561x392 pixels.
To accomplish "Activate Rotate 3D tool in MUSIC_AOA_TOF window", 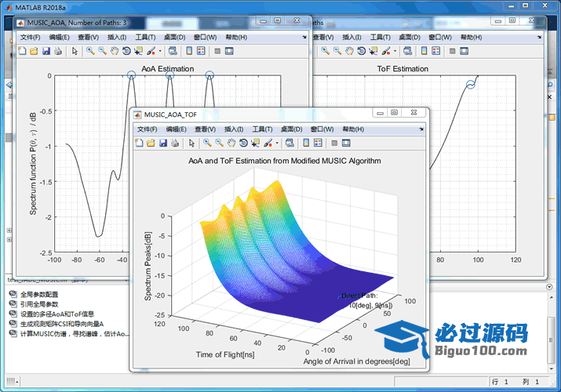I will coord(243,143).
